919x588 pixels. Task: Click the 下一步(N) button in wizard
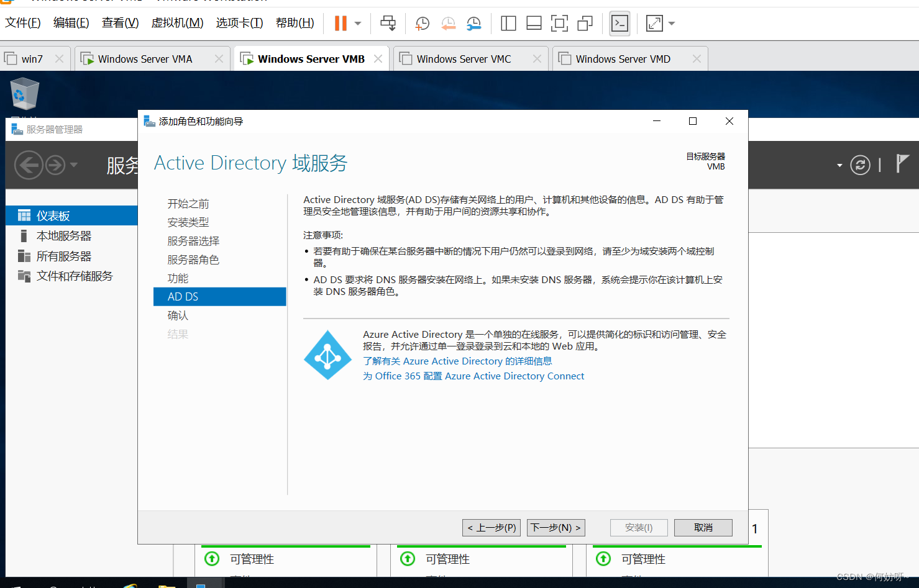click(x=556, y=528)
